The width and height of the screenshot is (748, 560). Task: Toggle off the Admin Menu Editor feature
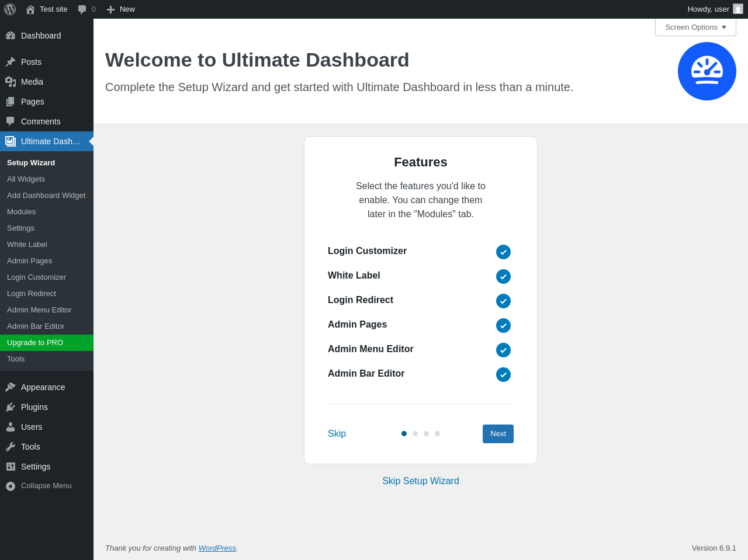tap(503, 350)
